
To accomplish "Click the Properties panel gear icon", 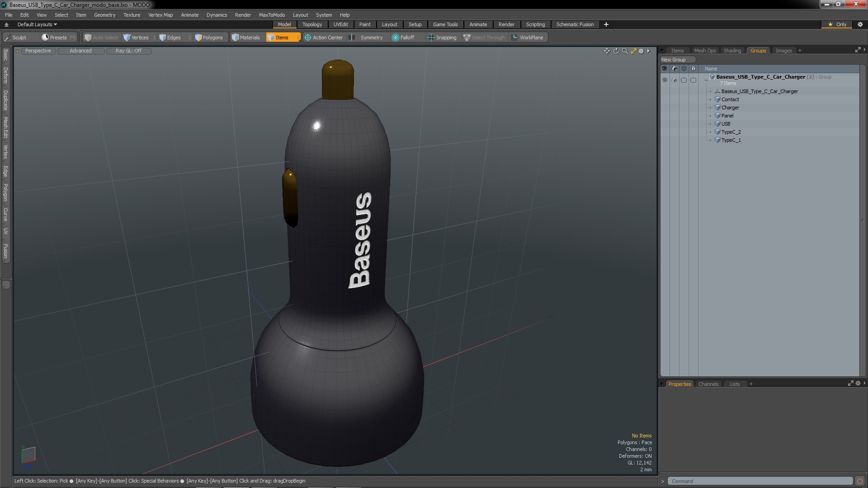I will point(858,384).
